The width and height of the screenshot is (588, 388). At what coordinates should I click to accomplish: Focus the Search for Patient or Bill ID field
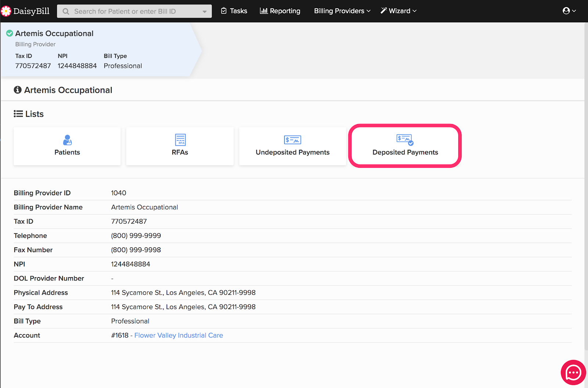(x=135, y=11)
